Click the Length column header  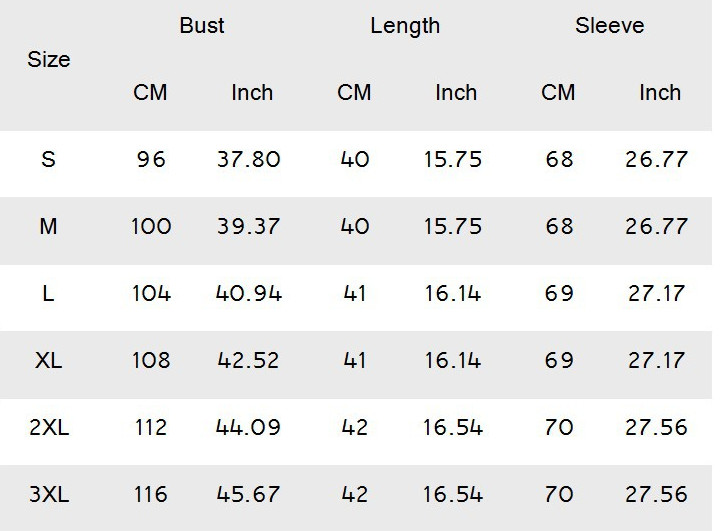point(405,26)
